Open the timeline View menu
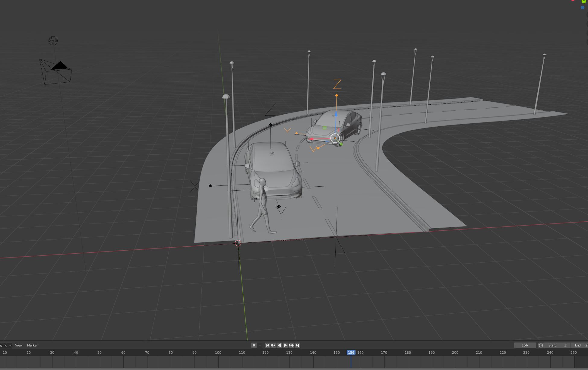This screenshot has width=588, height=370. 19,345
